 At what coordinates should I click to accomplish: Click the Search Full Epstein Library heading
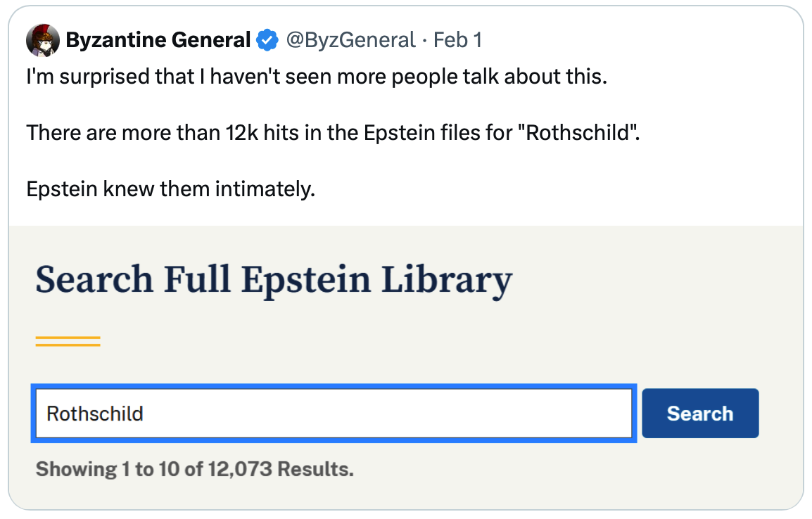pos(274,279)
